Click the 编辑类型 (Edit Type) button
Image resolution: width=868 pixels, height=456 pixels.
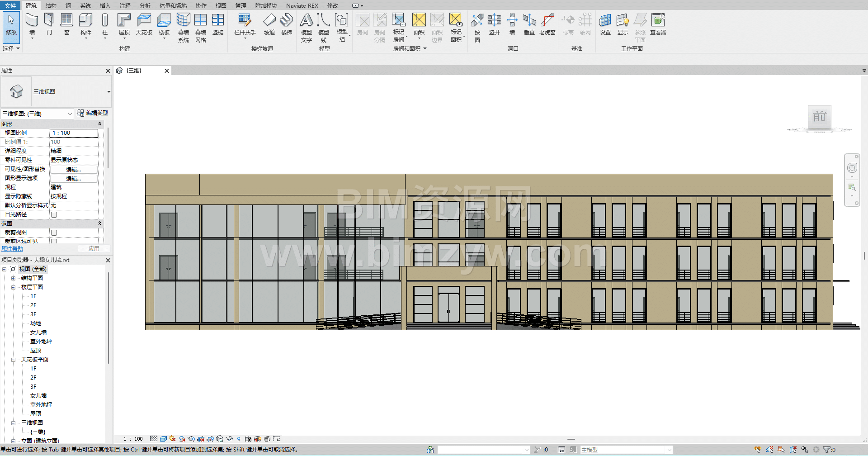[93, 113]
